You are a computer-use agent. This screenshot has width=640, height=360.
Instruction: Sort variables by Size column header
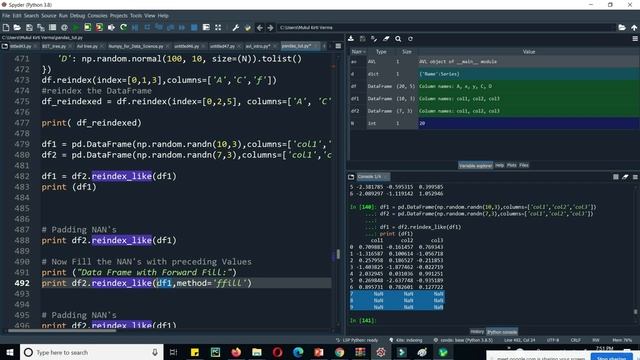click(x=407, y=52)
